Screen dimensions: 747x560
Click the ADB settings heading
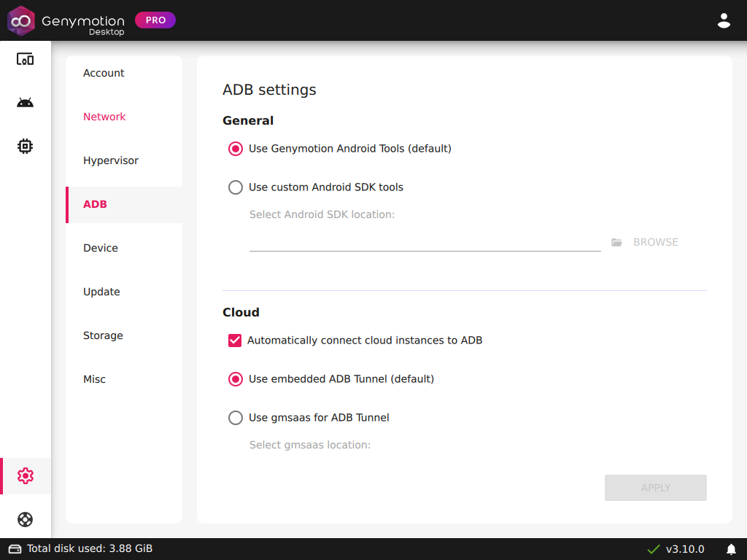(269, 90)
